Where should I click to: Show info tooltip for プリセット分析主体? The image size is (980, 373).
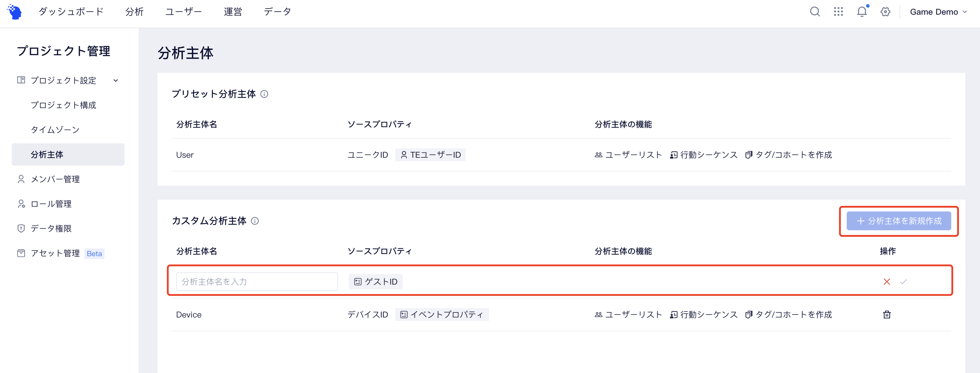264,94
